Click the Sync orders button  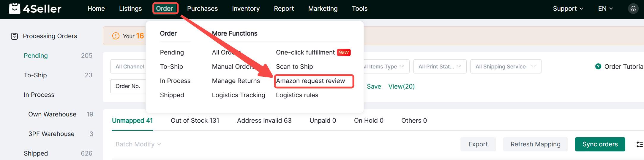point(600,144)
